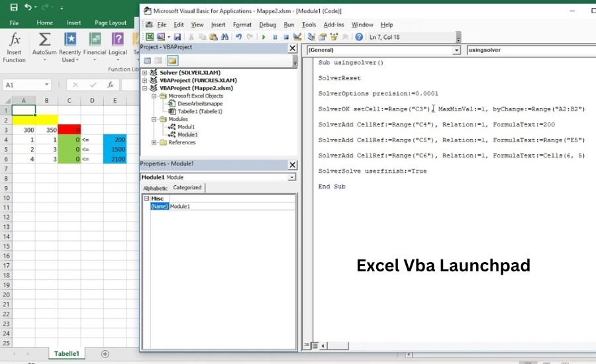Click the Cut scissors icon in VBA toolbar

click(191, 37)
